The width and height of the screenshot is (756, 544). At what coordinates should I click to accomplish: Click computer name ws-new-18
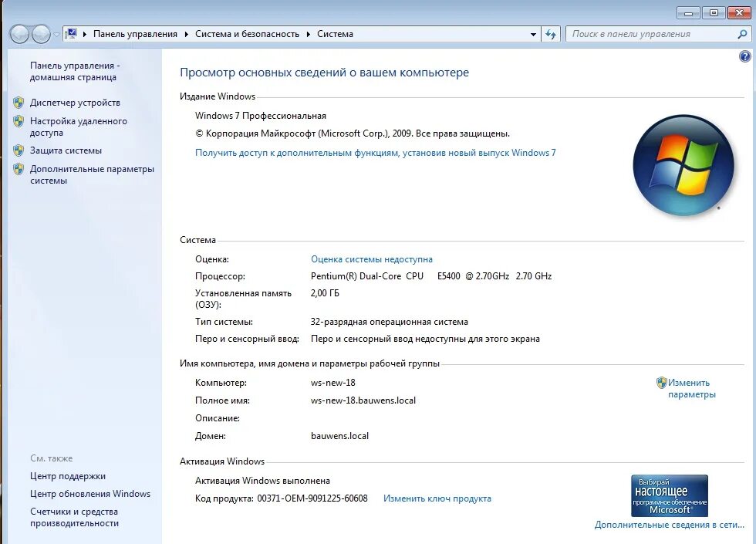click(x=332, y=383)
